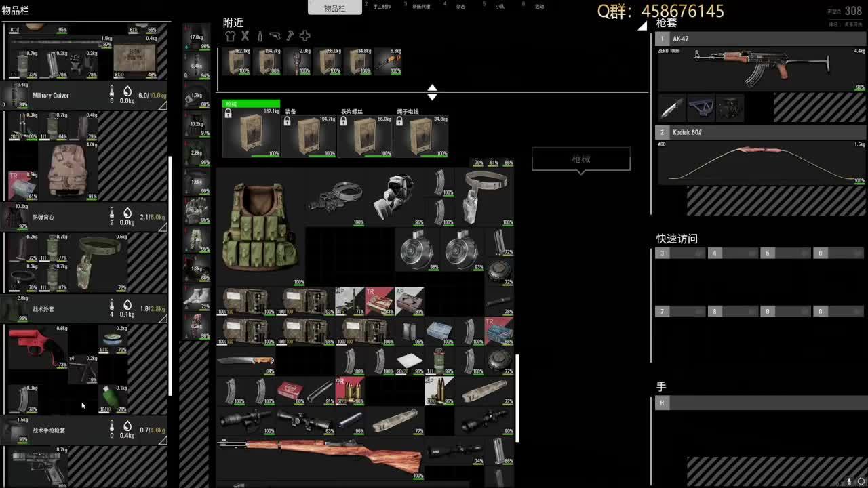
Task: Click the down arrow on the panel divider
Action: click(432, 97)
